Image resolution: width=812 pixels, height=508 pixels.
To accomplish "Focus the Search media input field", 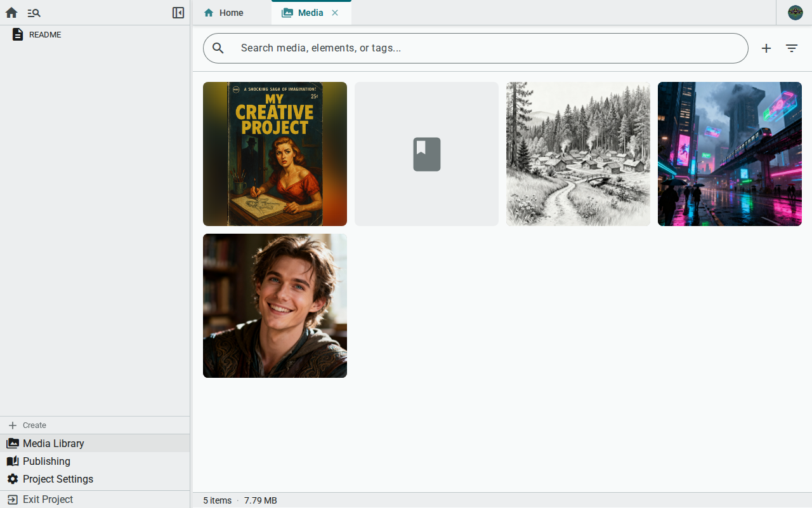I will click(476, 48).
